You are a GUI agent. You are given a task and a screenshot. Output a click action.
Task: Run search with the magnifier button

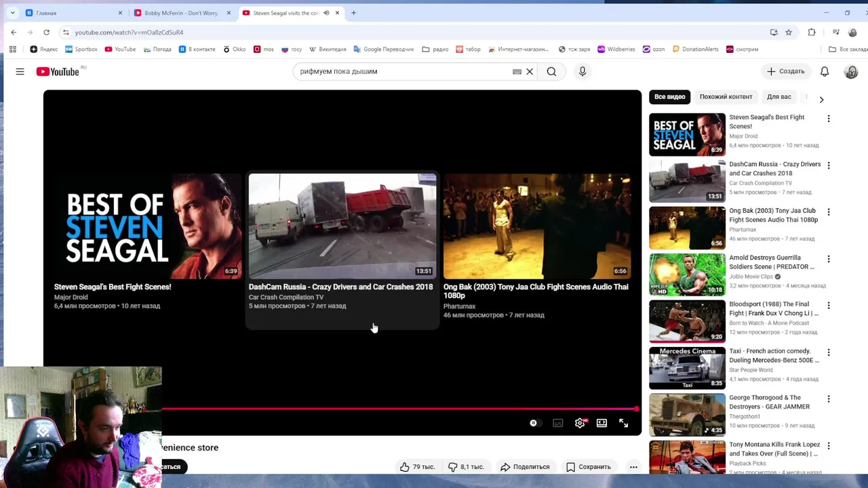point(551,71)
